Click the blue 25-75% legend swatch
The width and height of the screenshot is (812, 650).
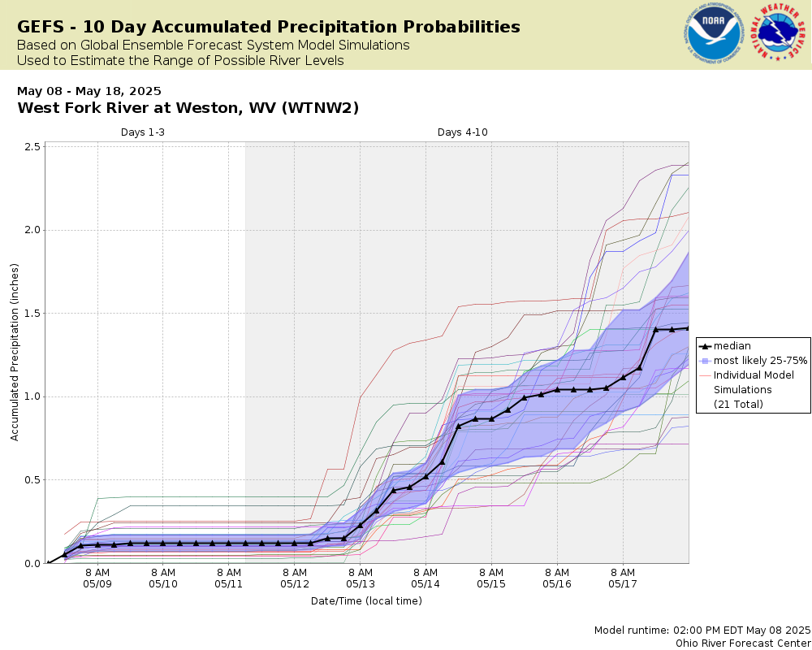coord(704,361)
